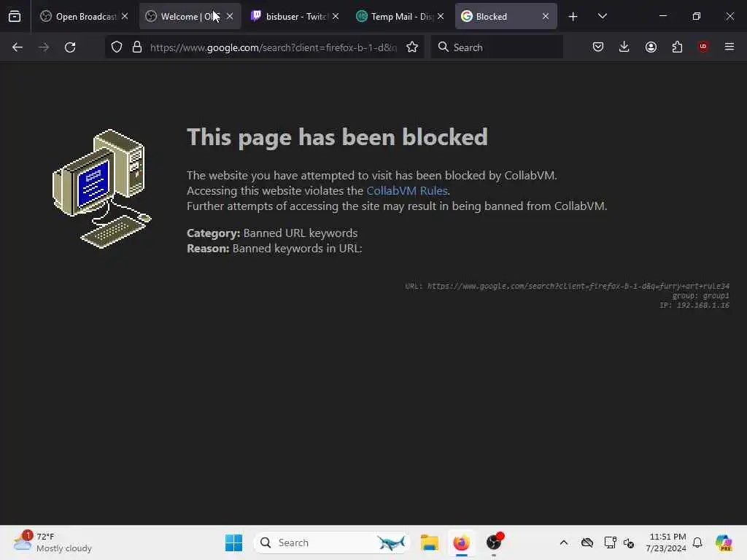
Task: Save page to Pocket
Action: [598, 47]
